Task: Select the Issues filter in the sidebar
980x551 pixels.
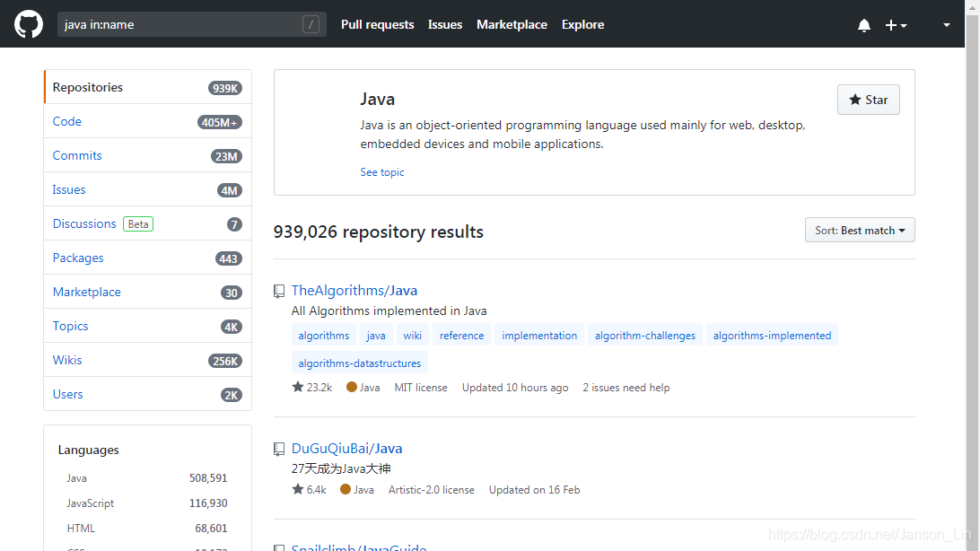Action: pyautogui.click(x=147, y=189)
